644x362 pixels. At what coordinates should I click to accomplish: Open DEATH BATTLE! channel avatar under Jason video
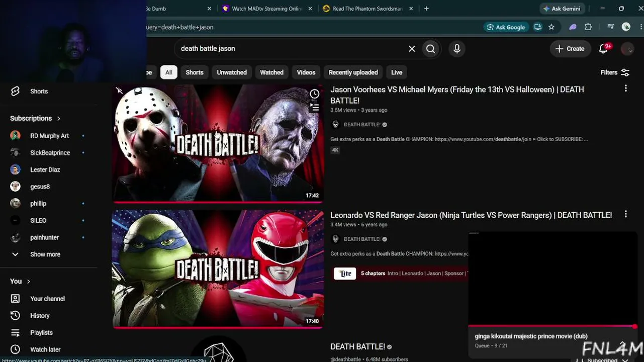(336, 125)
